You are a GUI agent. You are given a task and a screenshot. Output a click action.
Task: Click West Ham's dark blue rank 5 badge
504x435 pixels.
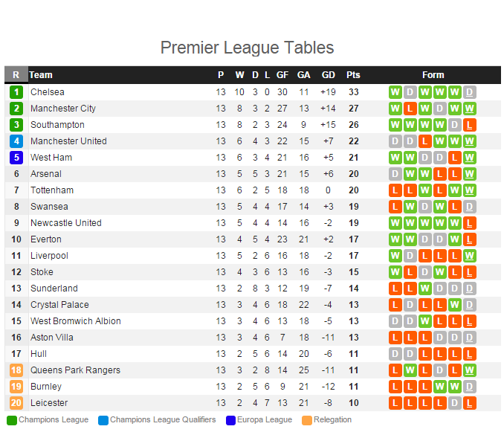(16, 158)
